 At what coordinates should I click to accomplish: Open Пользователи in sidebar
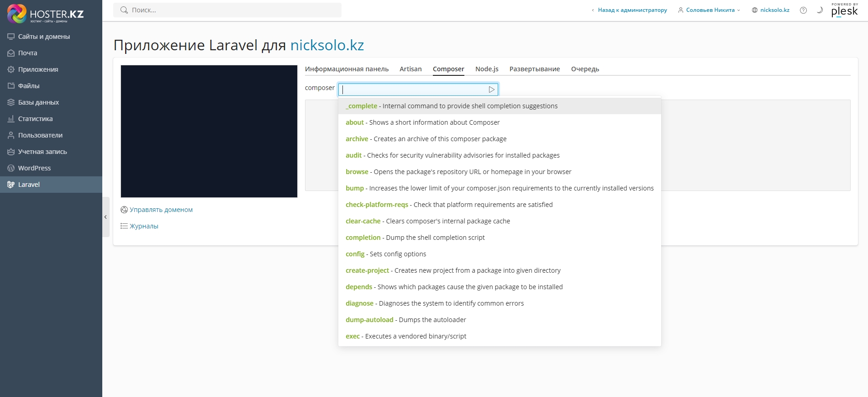click(51, 135)
